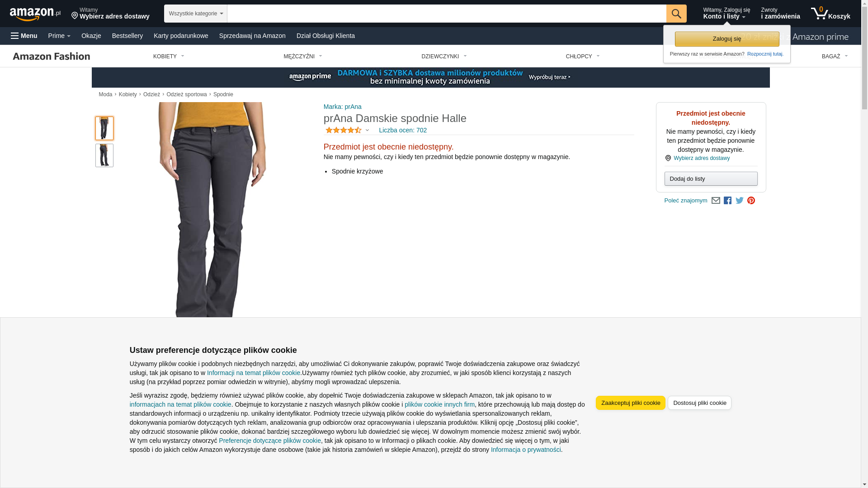Expand the KOBIETY fashion category menu
The width and height of the screenshot is (868, 488).
169,56
